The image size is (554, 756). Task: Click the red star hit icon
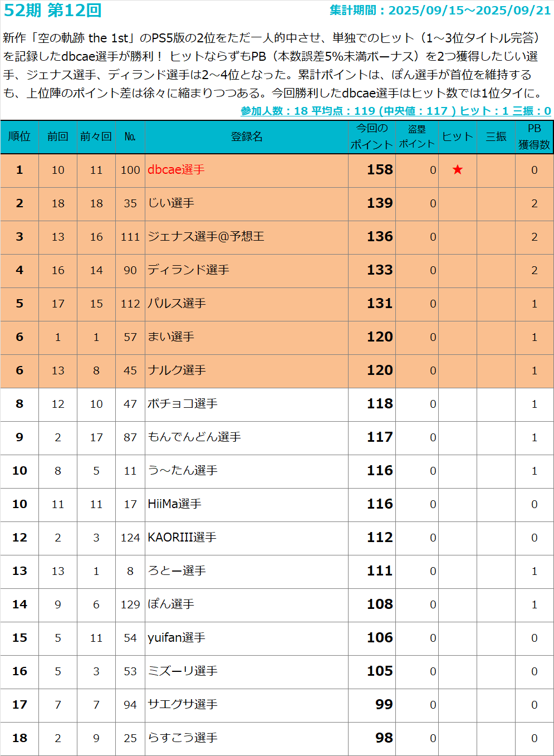click(457, 170)
